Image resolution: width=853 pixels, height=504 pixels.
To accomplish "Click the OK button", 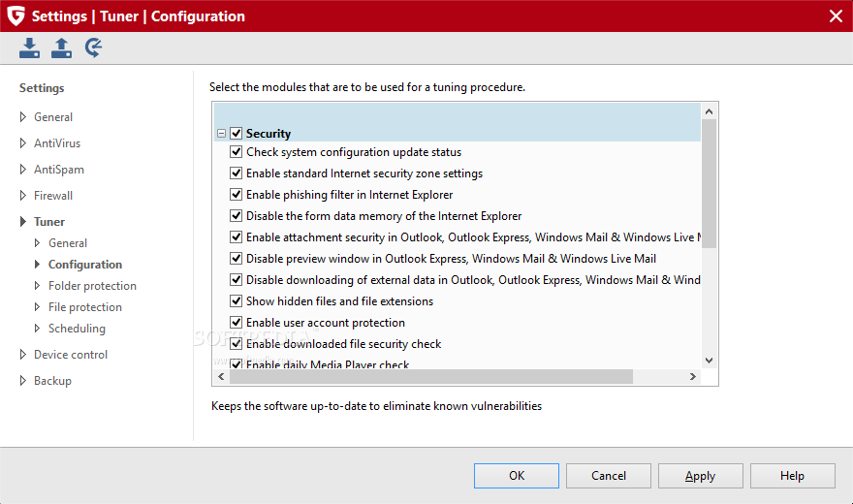I will [517, 476].
